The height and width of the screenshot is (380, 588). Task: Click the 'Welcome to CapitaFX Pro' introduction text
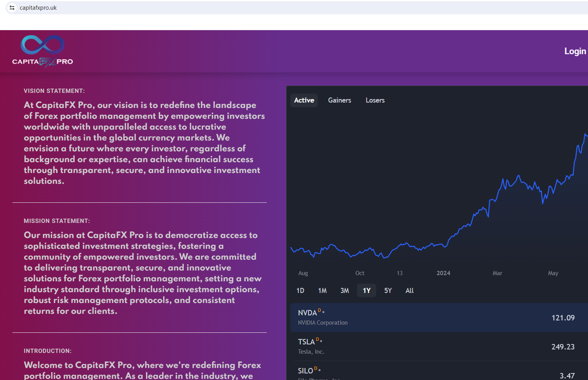point(142,370)
